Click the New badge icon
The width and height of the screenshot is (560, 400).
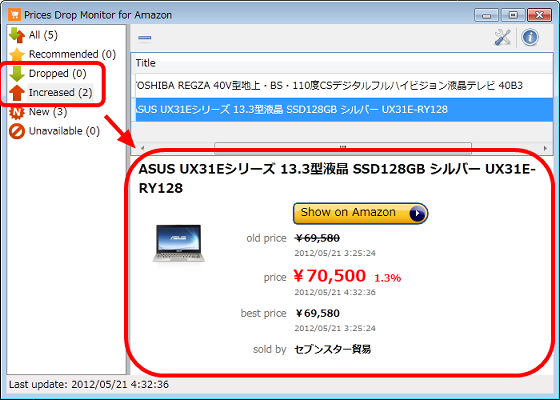coord(17,112)
